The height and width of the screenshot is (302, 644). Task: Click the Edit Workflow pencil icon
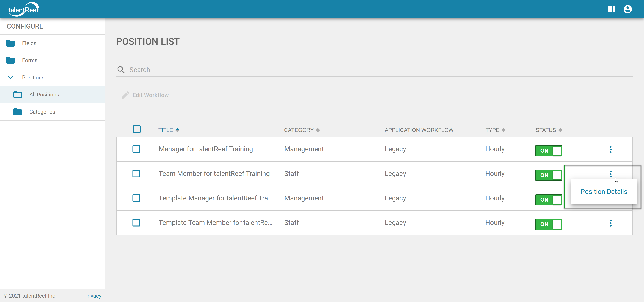point(125,95)
